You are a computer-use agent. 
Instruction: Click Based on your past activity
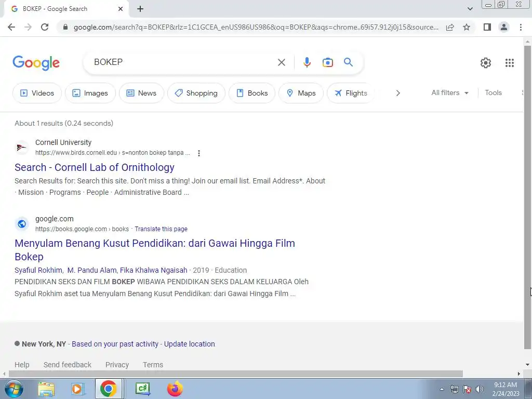pyautogui.click(x=115, y=344)
